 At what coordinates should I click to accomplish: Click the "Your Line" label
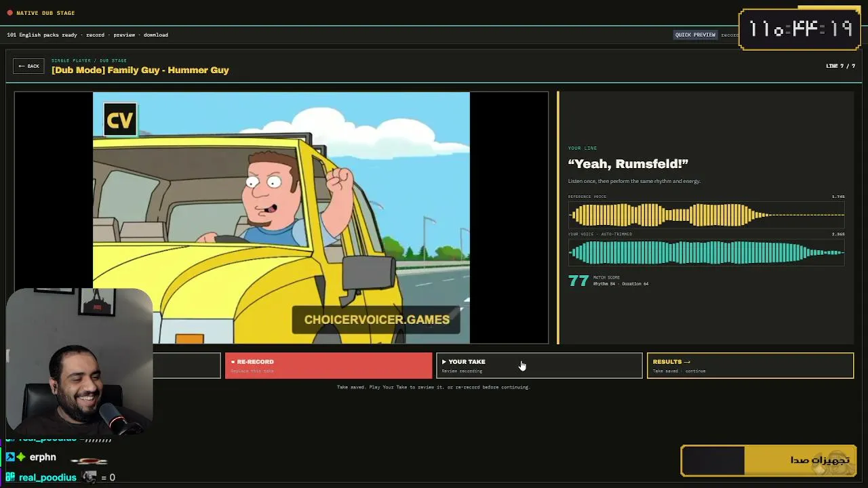click(x=583, y=148)
